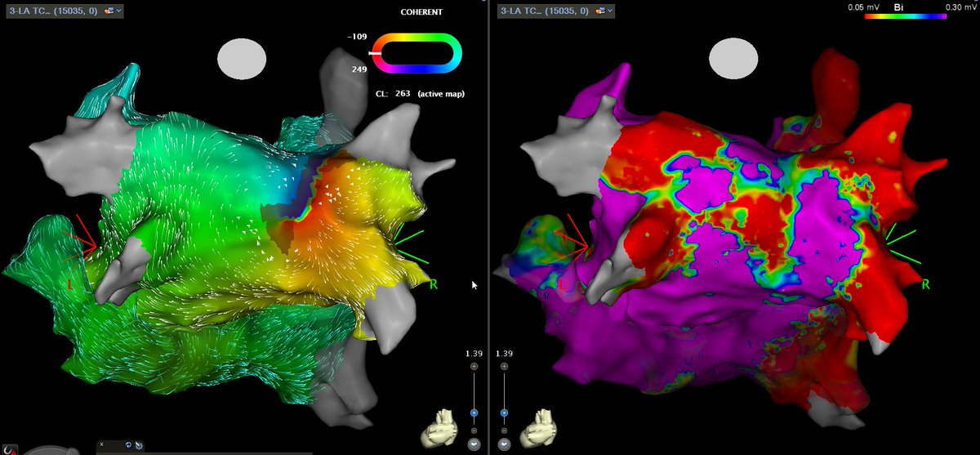Click the bipolar voltage color bar
980x455 pixels.
pyautogui.click(x=906, y=16)
